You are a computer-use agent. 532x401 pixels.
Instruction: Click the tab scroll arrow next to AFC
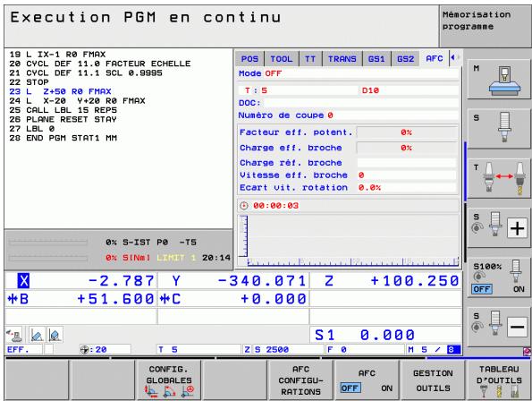pos(454,57)
